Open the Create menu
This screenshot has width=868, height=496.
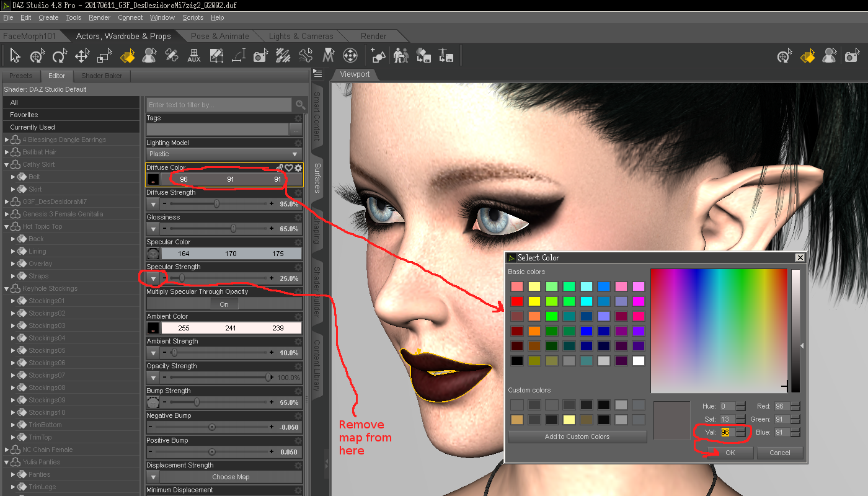(48, 17)
